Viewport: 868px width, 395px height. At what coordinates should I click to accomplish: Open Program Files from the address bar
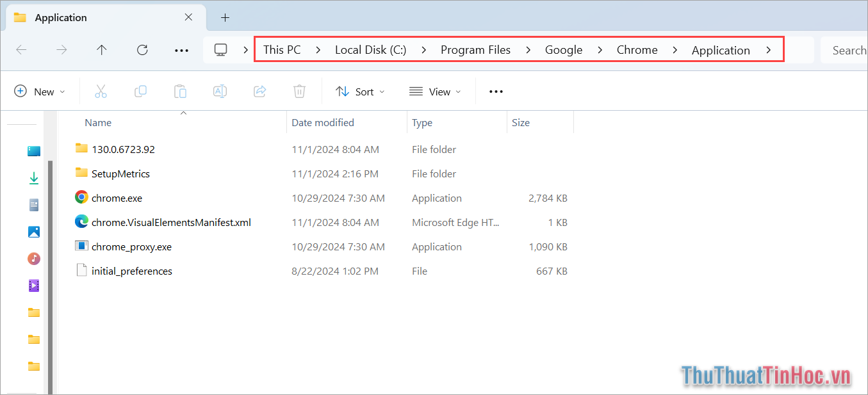(475, 49)
